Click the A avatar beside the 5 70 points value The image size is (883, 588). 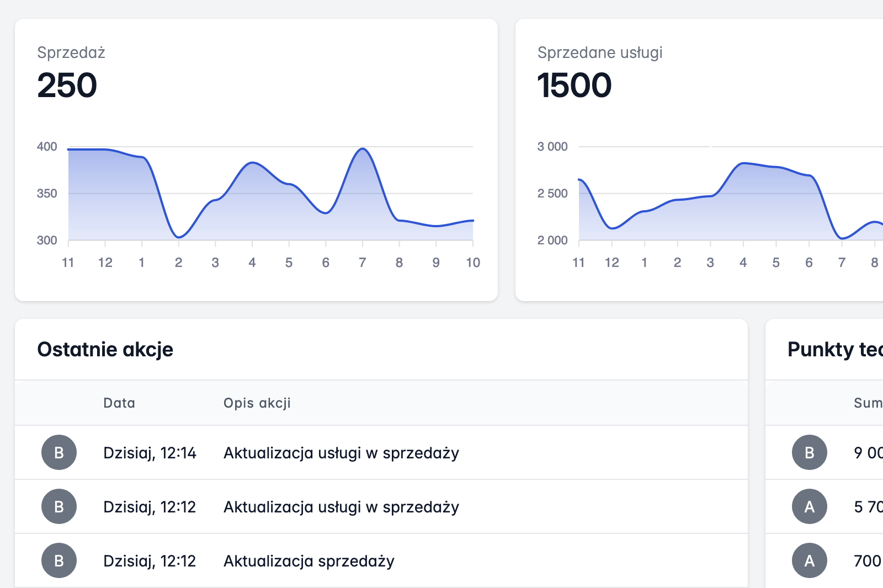[810, 506]
